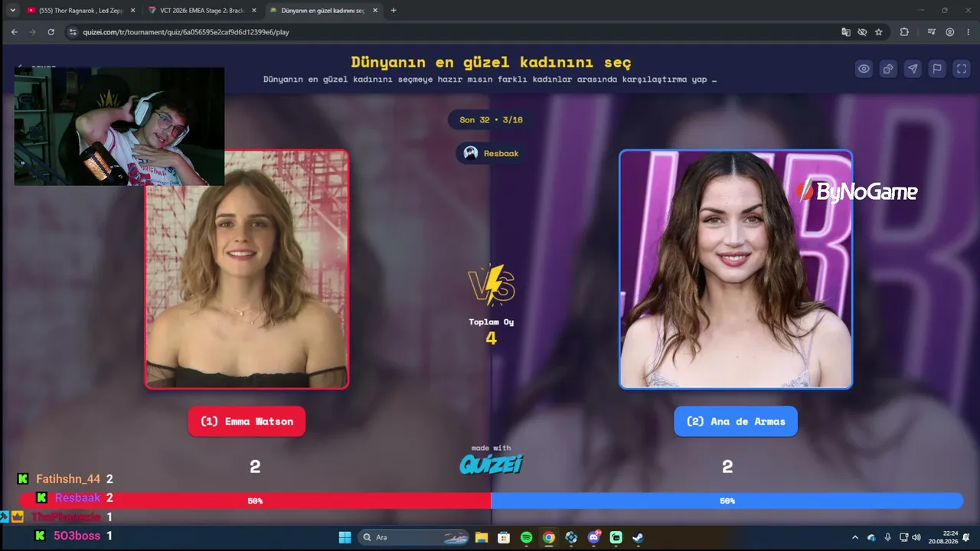
Task: Click the microphone tray icon
Action: (x=887, y=537)
